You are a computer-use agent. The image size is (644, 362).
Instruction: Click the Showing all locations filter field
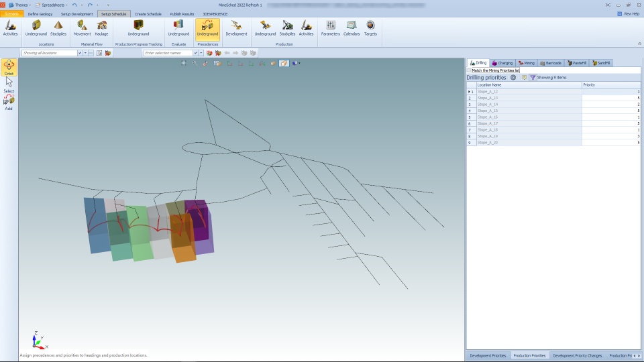coord(49,53)
